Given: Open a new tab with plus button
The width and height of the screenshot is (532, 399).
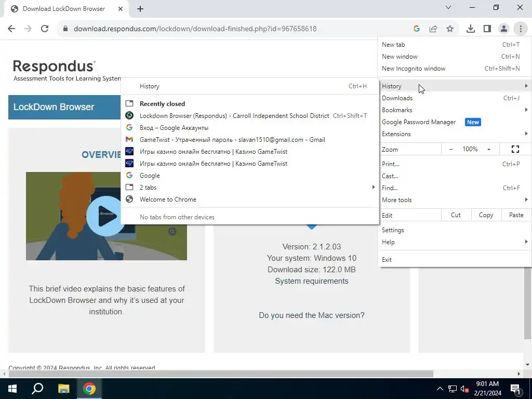Looking at the screenshot, I should 140,9.
